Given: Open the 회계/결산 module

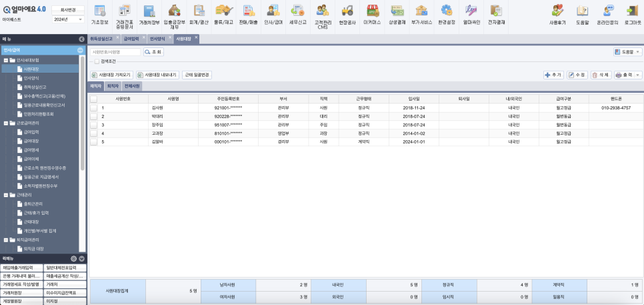Looking at the screenshot, I should click(x=199, y=15).
